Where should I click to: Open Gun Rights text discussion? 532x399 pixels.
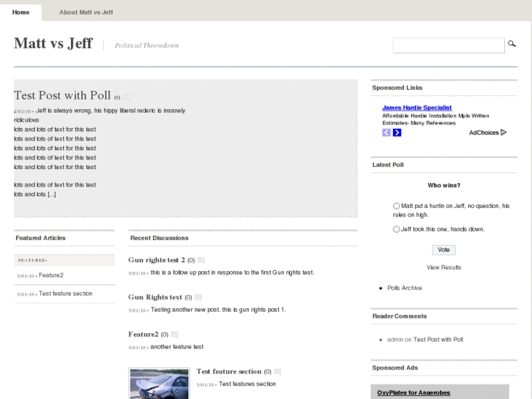click(155, 297)
